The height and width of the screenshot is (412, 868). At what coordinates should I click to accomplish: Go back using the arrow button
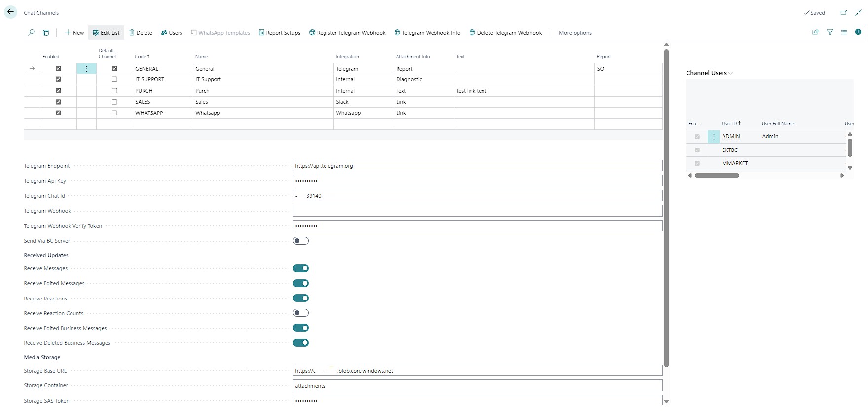click(x=10, y=12)
